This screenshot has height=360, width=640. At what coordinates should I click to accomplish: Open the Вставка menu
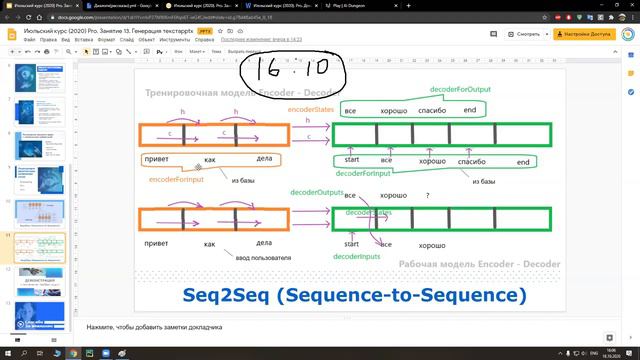84,40
